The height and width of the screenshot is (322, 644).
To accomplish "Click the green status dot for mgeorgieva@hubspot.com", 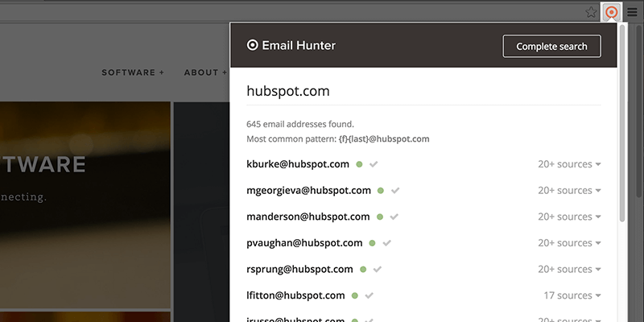I will [381, 191].
